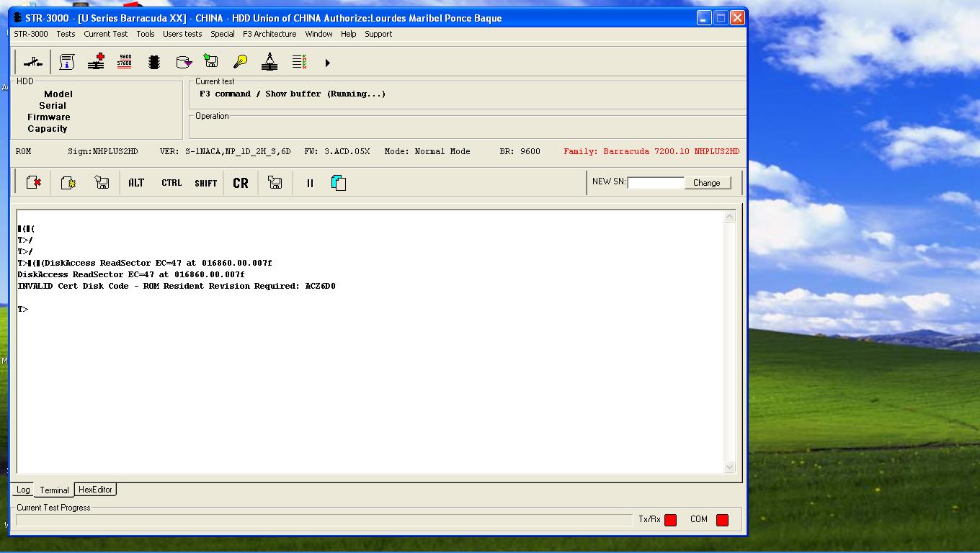Switch to the Log tab
This screenshot has height=553, width=980.
[x=23, y=490]
